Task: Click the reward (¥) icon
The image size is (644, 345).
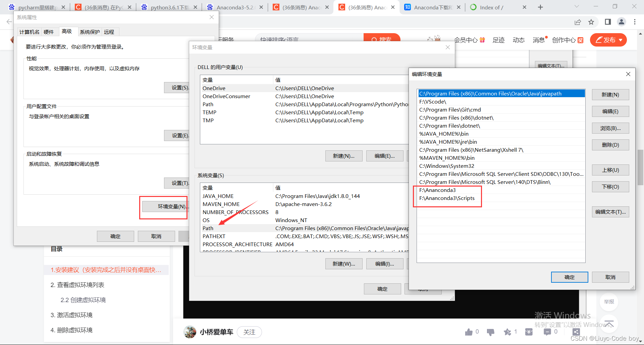Action: pyautogui.click(x=529, y=332)
